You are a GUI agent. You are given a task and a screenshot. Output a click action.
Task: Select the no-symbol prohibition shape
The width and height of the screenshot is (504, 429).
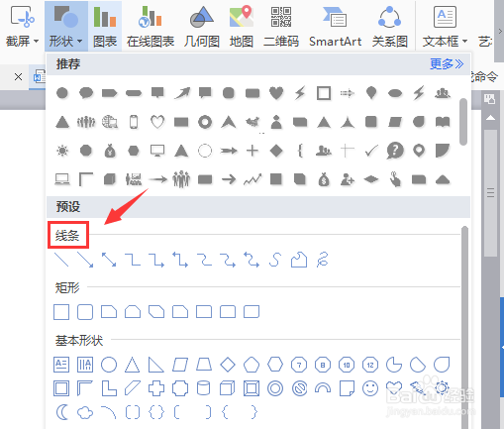tap(300, 388)
